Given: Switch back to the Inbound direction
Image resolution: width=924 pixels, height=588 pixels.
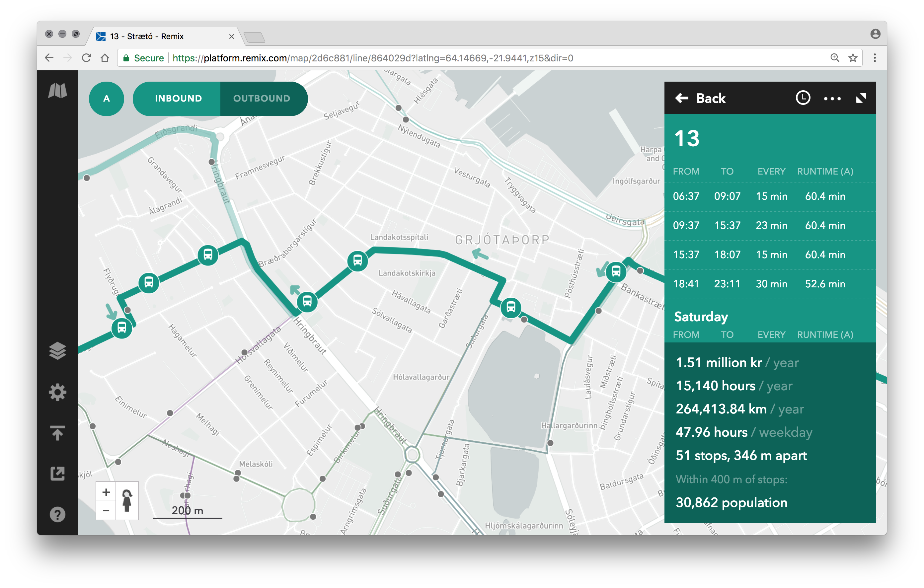Looking at the screenshot, I should 178,98.
